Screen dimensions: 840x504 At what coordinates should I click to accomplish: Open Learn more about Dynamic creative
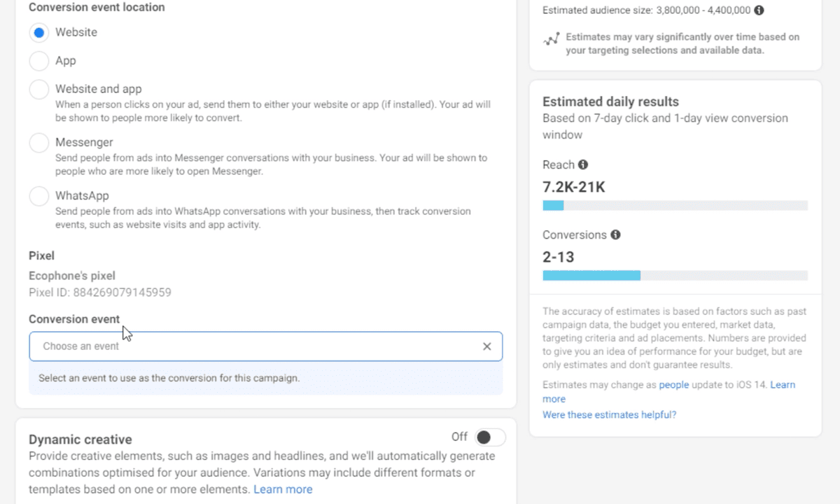(x=283, y=489)
